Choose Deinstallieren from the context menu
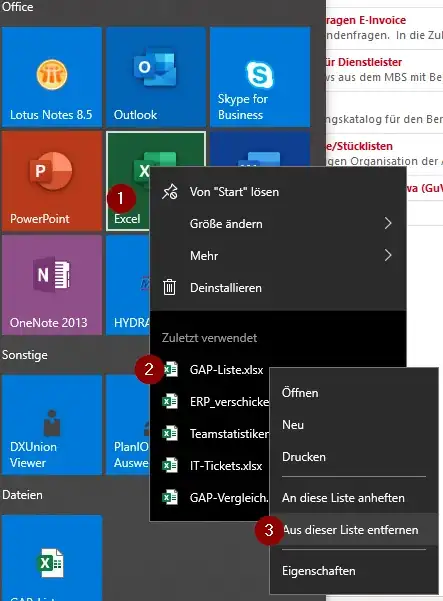 click(x=278, y=287)
